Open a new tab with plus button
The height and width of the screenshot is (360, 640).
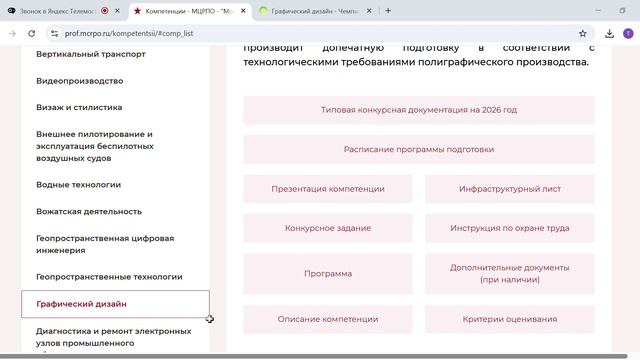[388, 11]
